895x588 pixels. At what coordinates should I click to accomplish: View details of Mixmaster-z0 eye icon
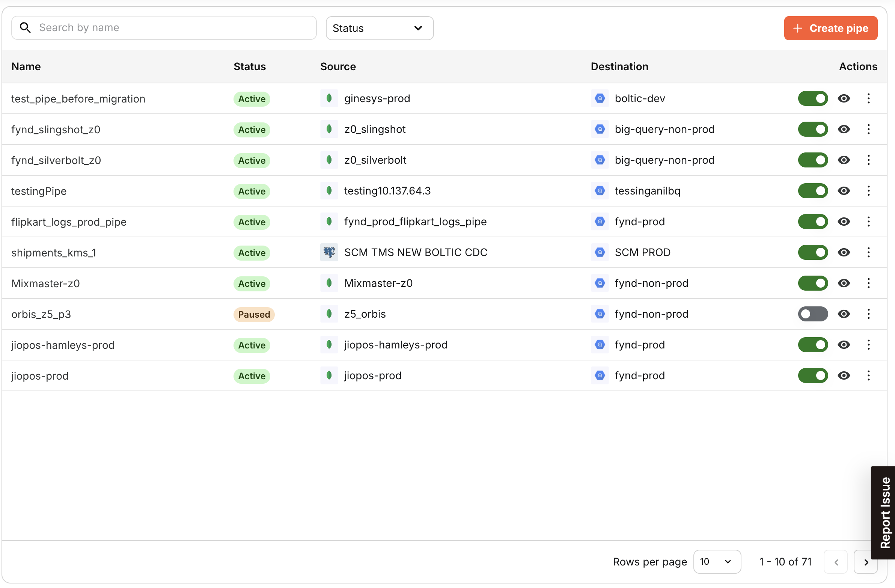[x=844, y=283]
